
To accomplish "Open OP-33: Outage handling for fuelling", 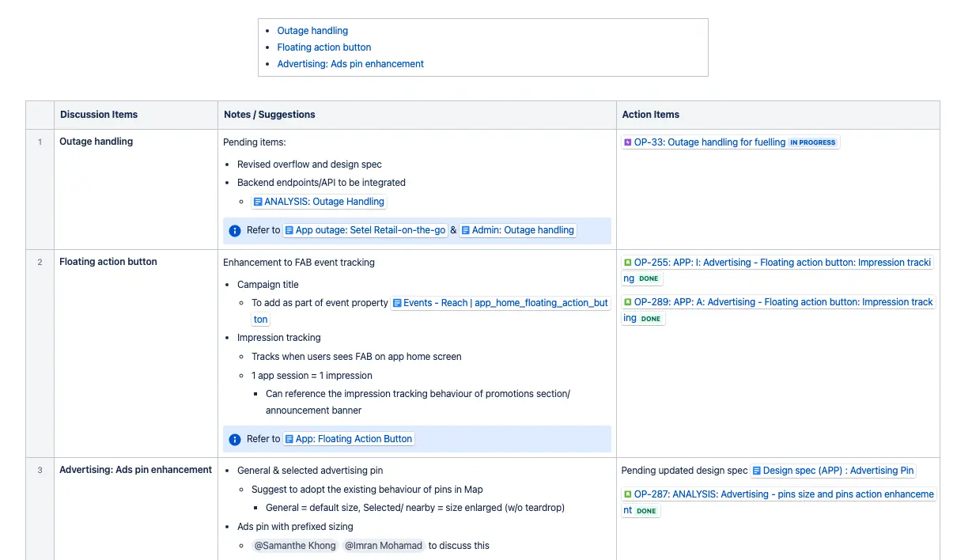I will tap(709, 142).
